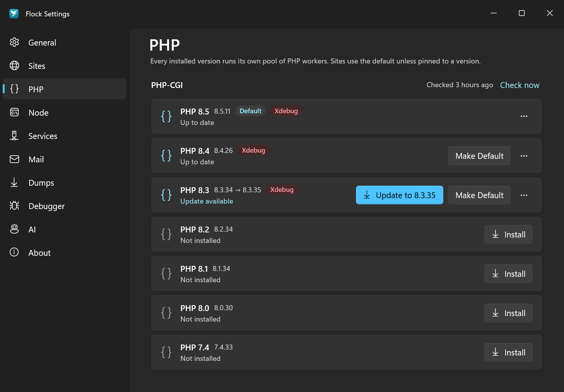This screenshot has width=564, height=392.
Task: Open the Debugger settings page
Action: click(x=65, y=206)
